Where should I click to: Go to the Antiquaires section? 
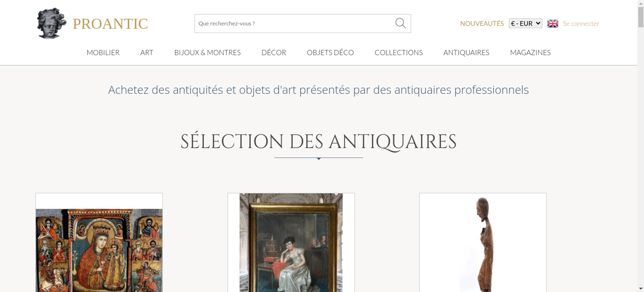(466, 52)
